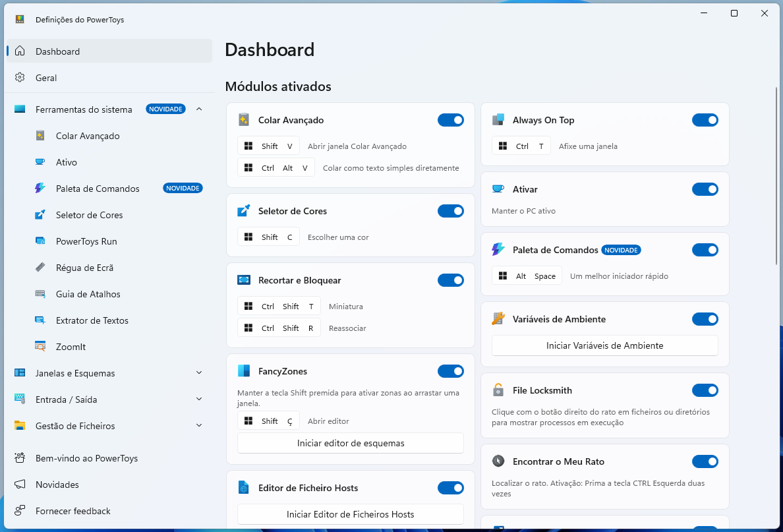Screen dimensions: 783x532
Task: Click the Always On Top card icon
Action: pyautogui.click(x=498, y=119)
